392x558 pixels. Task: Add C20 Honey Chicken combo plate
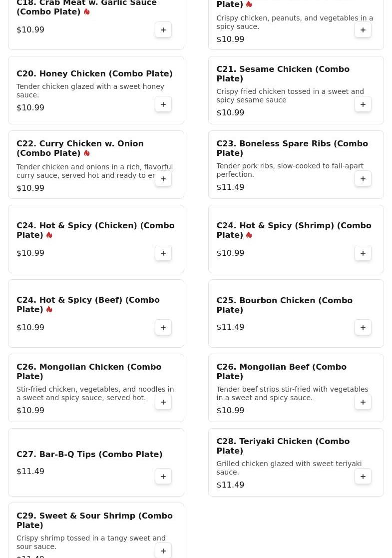[163, 104]
